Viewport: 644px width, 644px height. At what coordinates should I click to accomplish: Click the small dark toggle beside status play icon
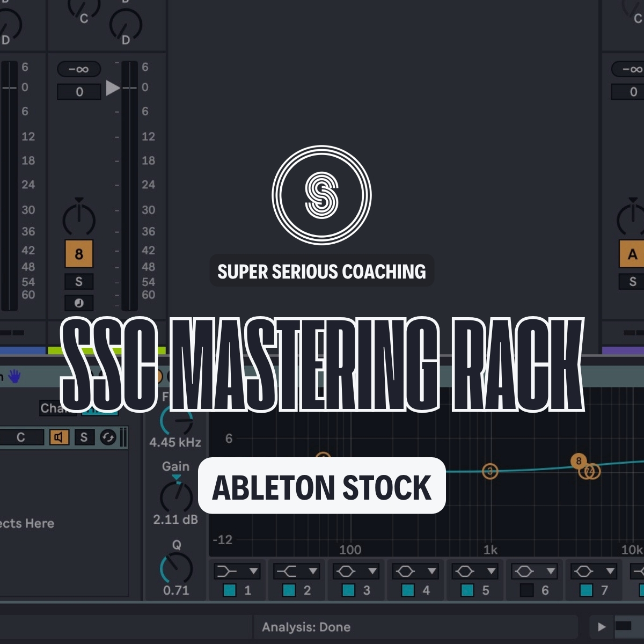[x=624, y=626]
